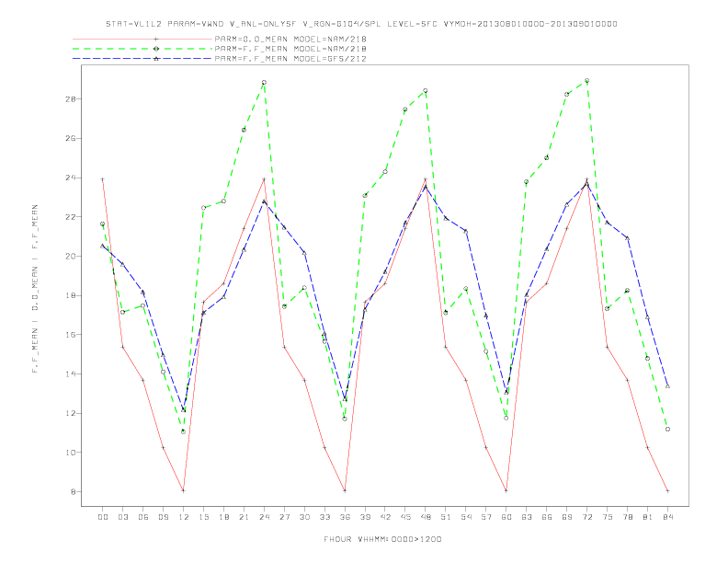Click x-axis tick label 39

[x=365, y=517]
